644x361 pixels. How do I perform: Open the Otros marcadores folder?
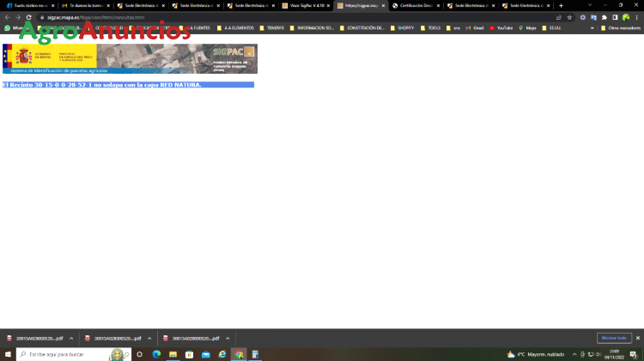pos(621,28)
